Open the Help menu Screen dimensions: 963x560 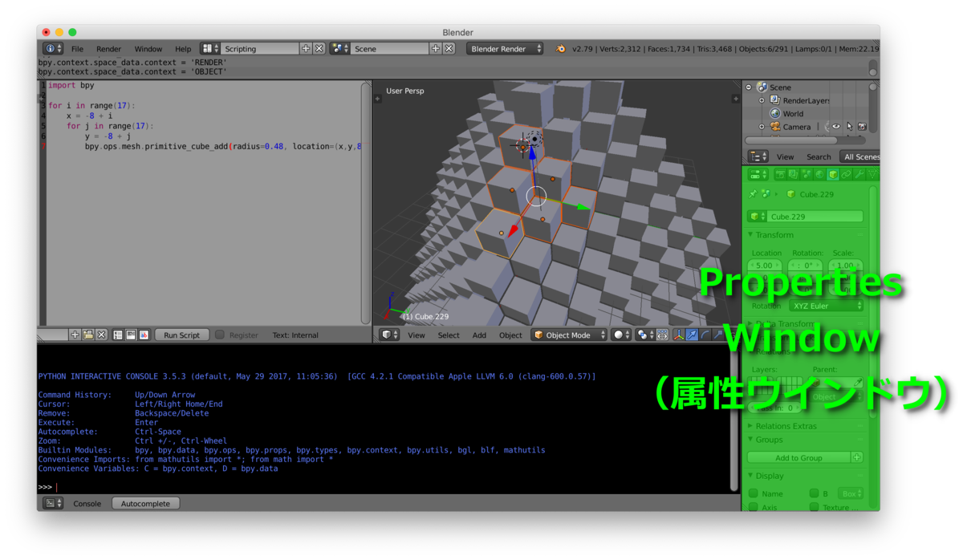183,49
